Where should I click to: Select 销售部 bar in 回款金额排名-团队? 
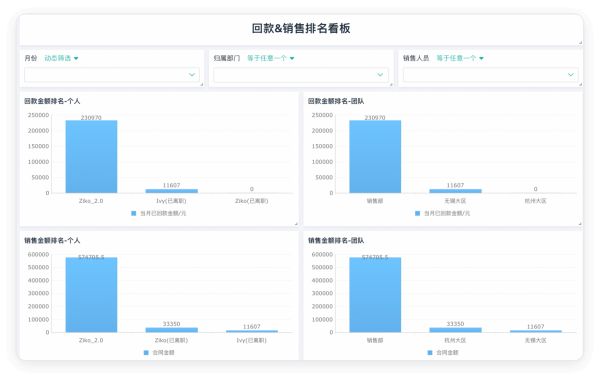375,157
